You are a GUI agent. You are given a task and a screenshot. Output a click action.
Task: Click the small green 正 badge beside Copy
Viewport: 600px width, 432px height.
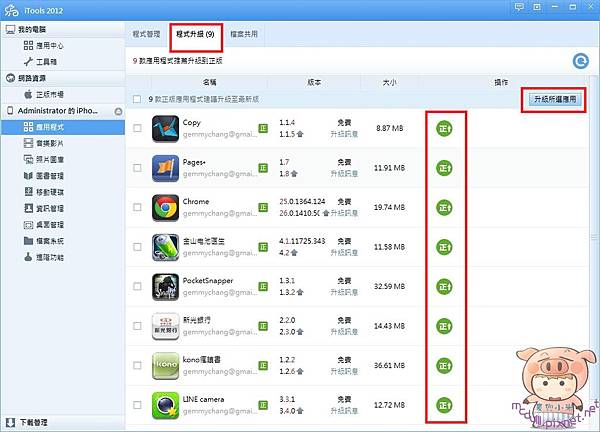pyautogui.click(x=263, y=128)
